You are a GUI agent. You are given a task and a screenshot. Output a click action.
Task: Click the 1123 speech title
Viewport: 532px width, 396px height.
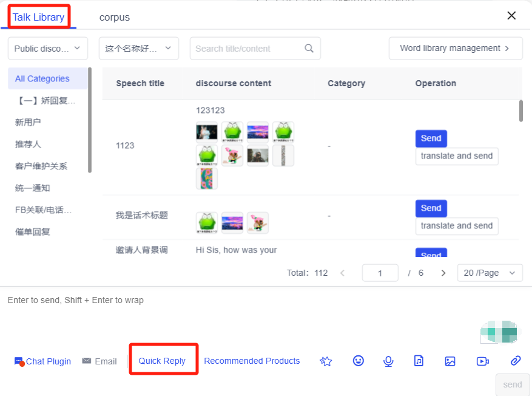click(125, 145)
